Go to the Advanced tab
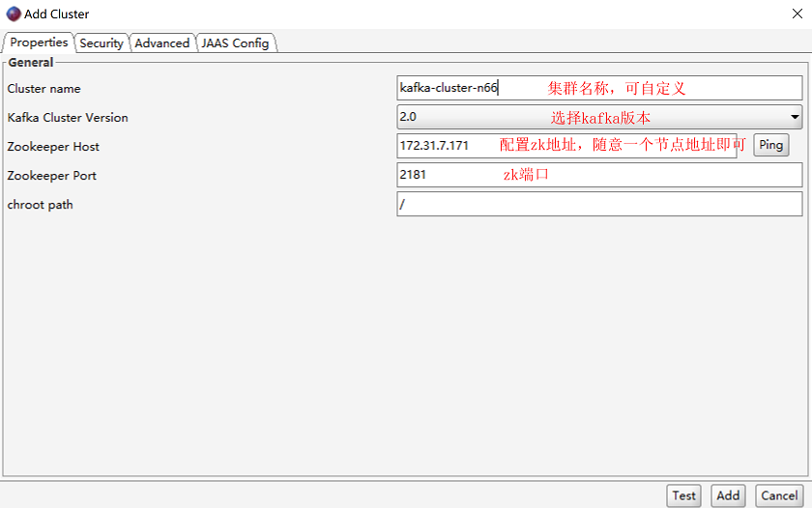 coord(161,43)
